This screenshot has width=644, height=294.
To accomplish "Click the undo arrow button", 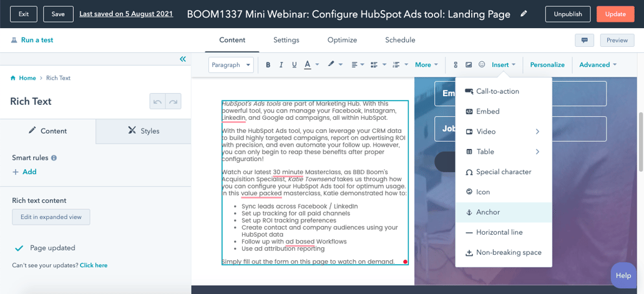I will (158, 101).
